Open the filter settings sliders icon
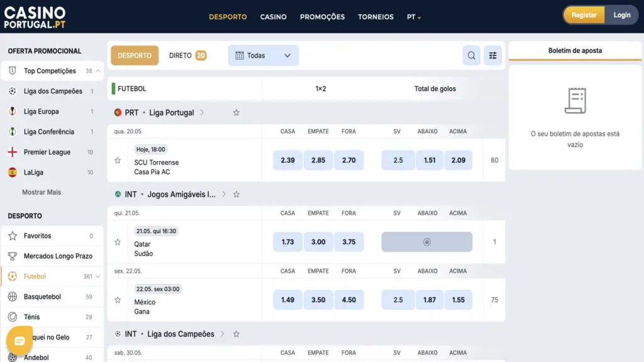 (492, 55)
